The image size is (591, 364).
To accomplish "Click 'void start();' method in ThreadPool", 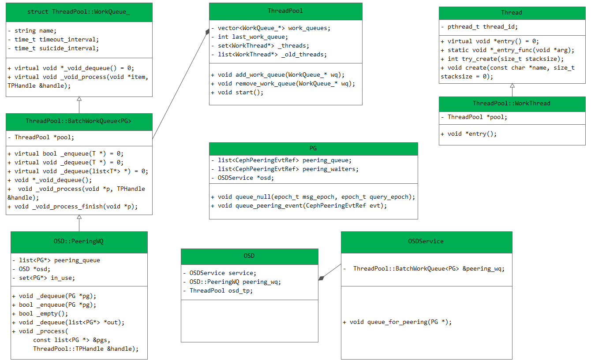I will point(237,92).
